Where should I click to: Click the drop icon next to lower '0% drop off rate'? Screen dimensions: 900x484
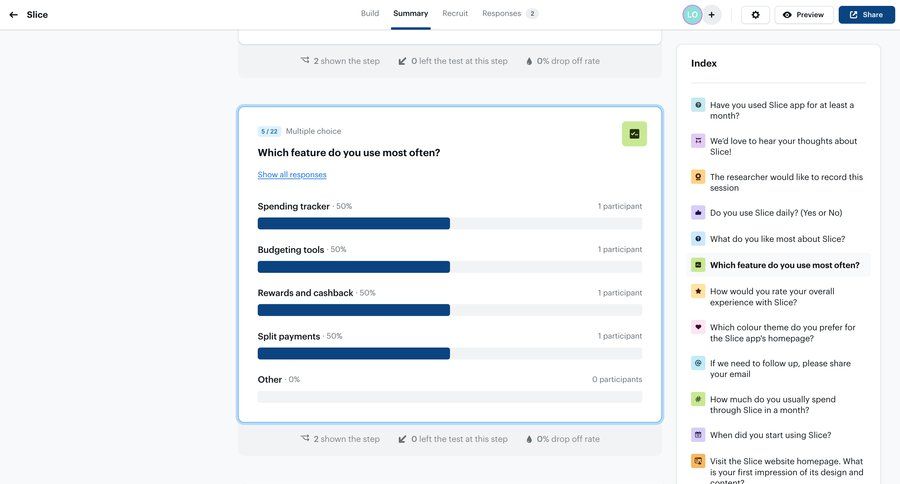529,439
